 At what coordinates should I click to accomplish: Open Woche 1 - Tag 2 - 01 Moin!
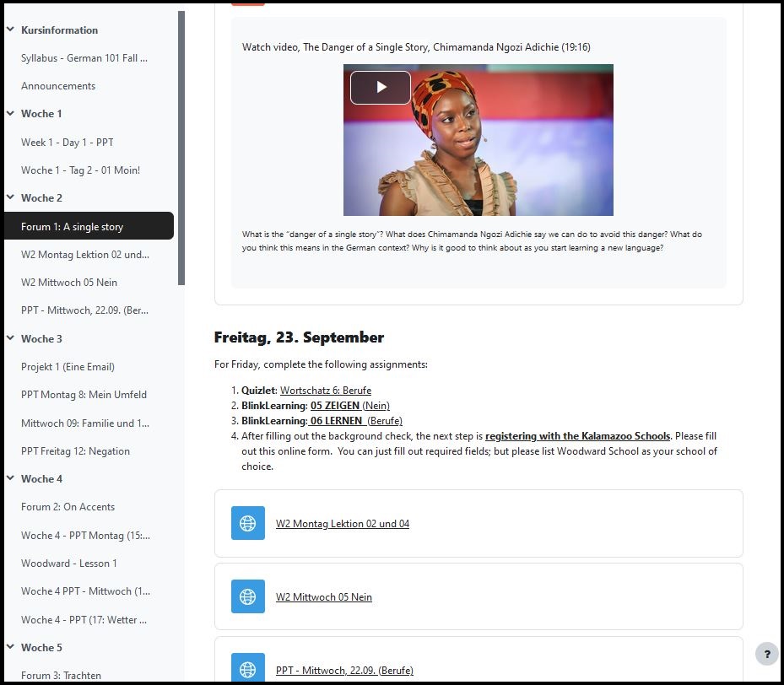tap(80, 170)
